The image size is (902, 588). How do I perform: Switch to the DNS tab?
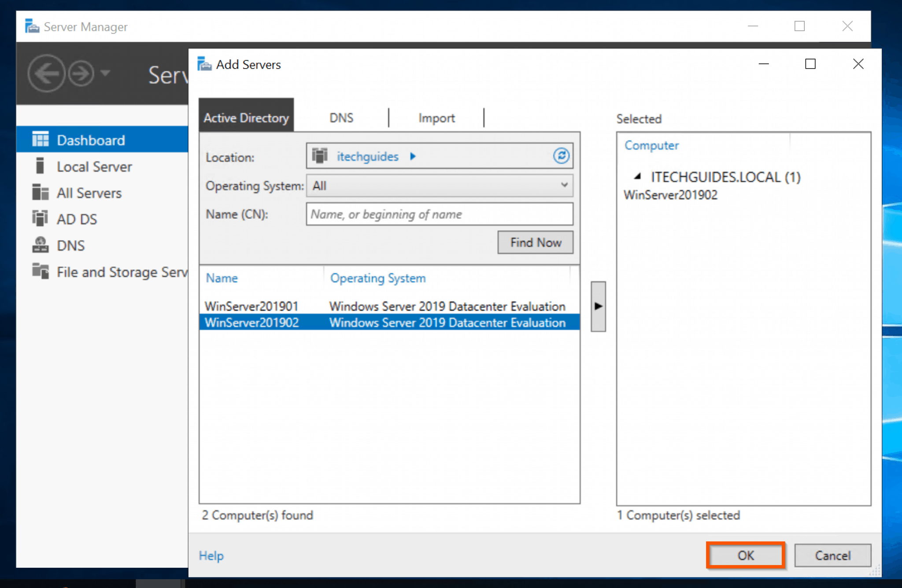tap(341, 118)
